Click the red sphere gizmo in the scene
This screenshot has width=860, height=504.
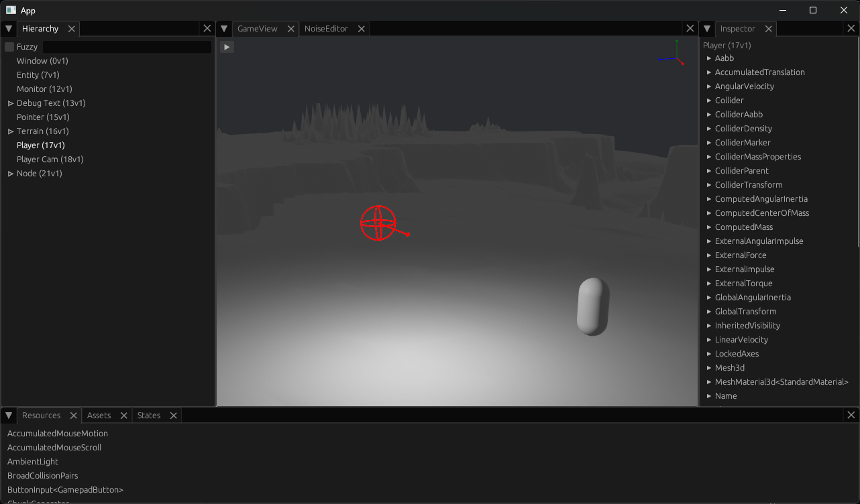pyautogui.click(x=378, y=223)
